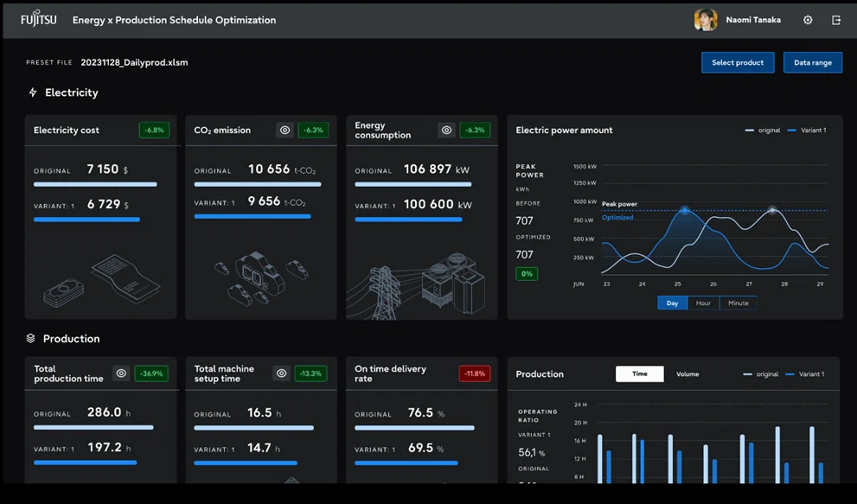857x504 pixels.
Task: Toggle Energy consumption eye visibility
Action: pyautogui.click(x=446, y=130)
